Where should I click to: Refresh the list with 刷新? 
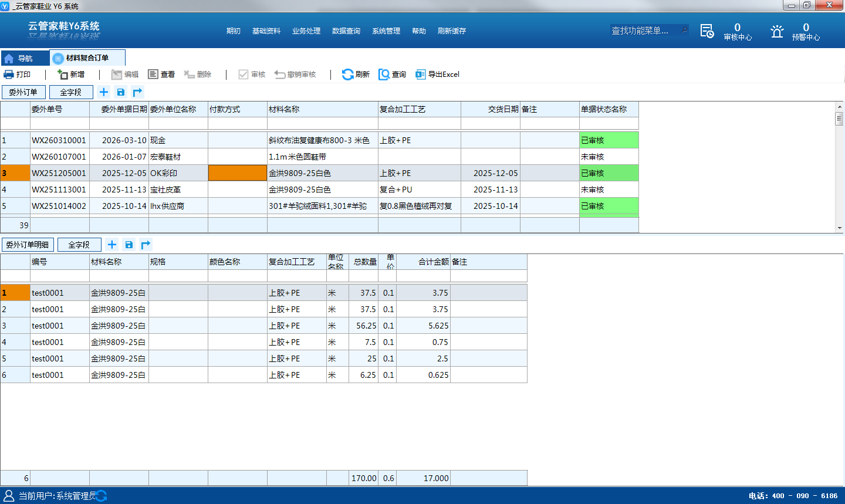coord(356,75)
